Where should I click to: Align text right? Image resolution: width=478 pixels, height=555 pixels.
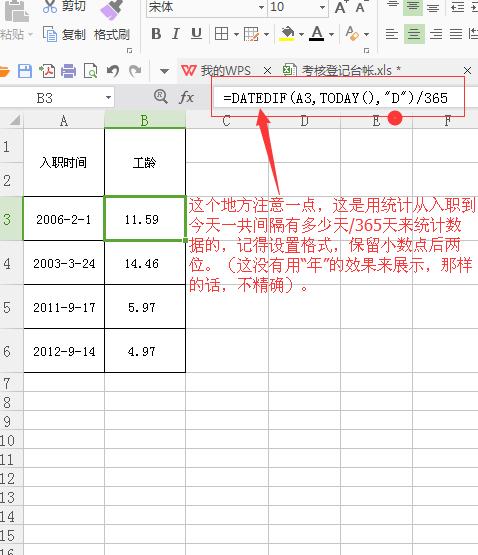click(436, 34)
